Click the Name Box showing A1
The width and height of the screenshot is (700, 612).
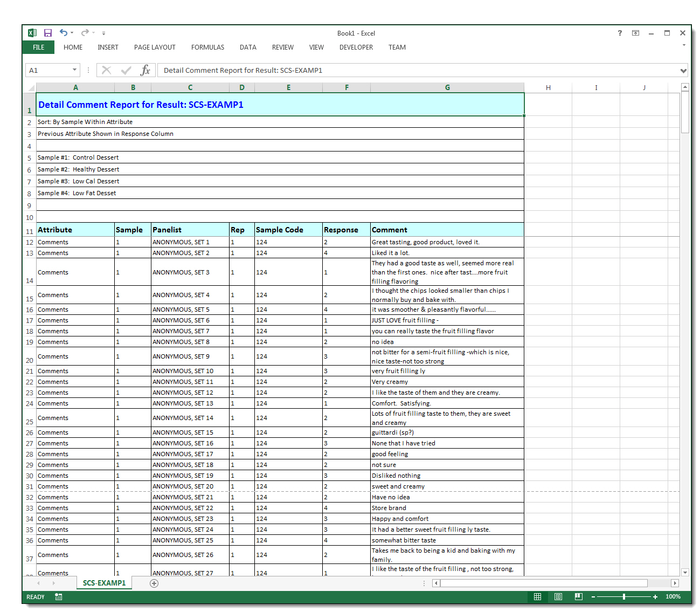click(x=48, y=70)
